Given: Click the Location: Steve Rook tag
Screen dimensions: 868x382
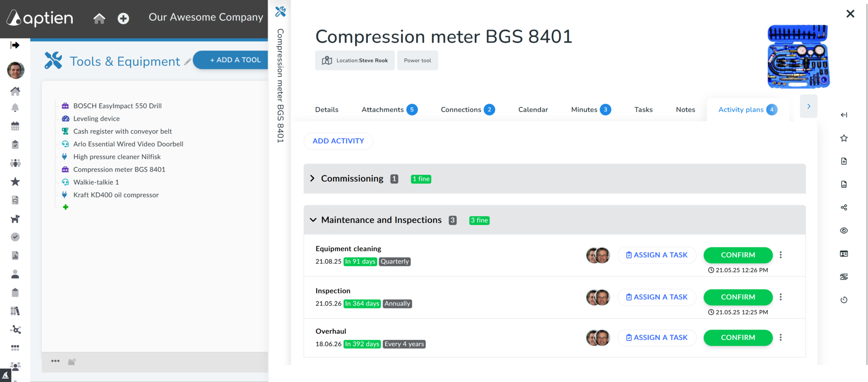Looking at the screenshot, I should tap(355, 60).
